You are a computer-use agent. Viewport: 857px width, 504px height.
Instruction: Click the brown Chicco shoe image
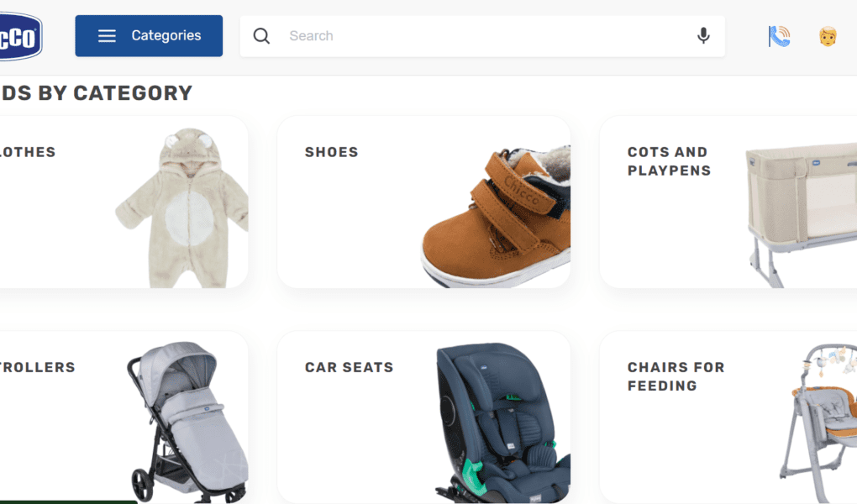(495, 216)
